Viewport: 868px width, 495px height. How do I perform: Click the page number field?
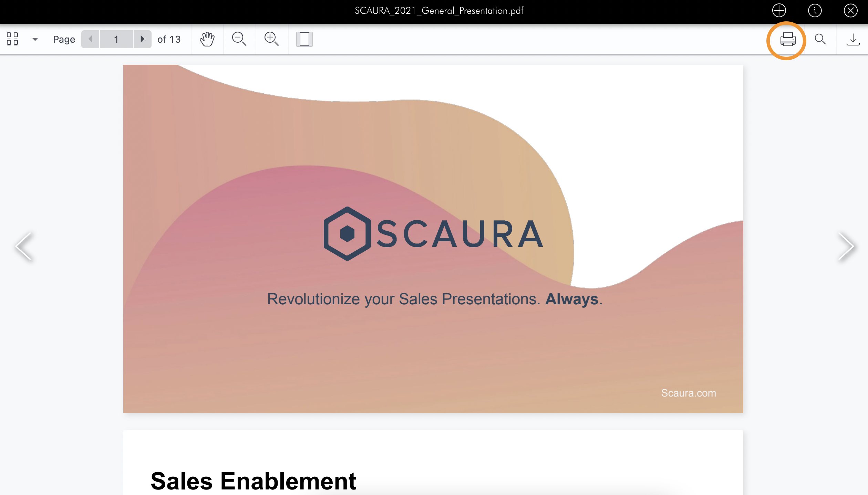116,39
